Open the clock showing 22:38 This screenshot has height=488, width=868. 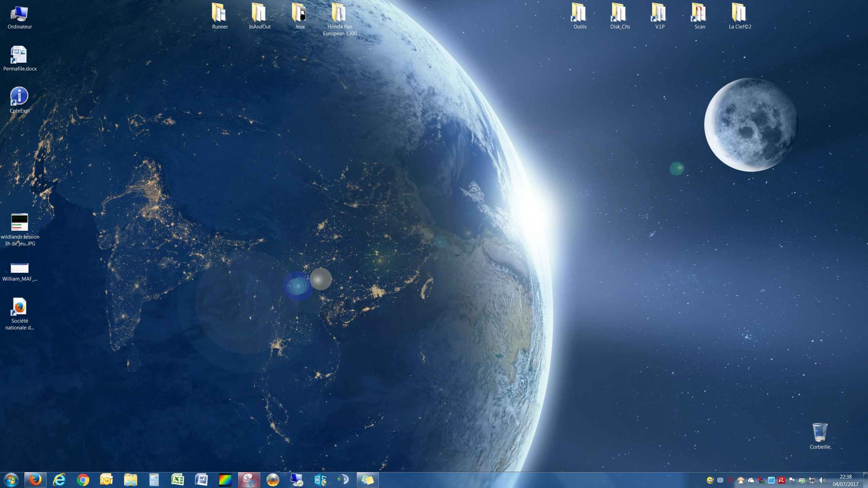click(x=845, y=480)
